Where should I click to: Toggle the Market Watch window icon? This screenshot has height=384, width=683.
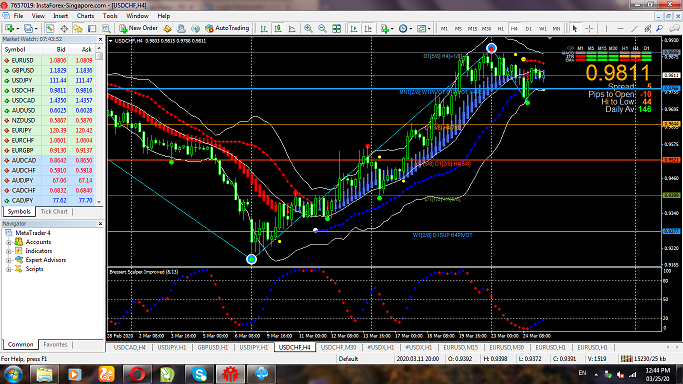coord(50,28)
